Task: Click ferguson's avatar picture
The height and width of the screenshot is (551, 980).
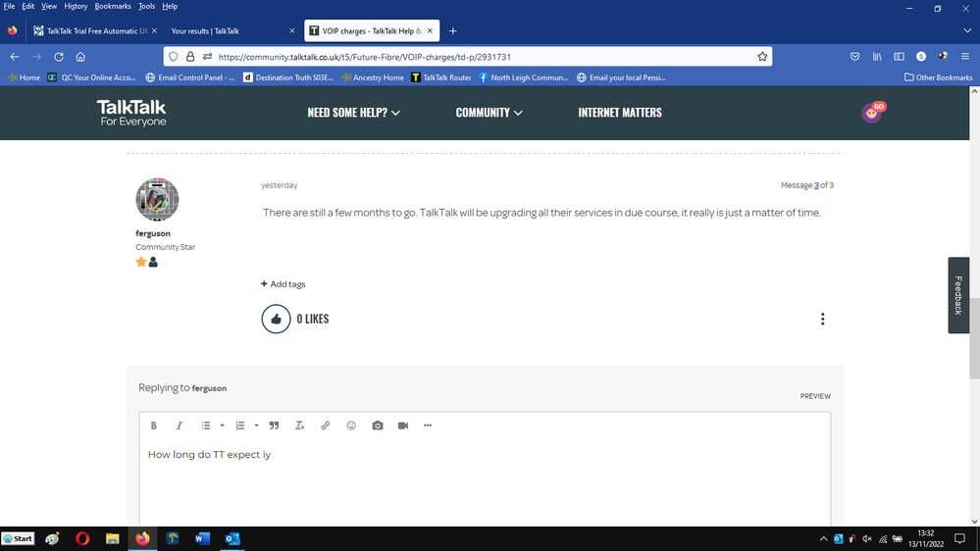Action: click(157, 199)
